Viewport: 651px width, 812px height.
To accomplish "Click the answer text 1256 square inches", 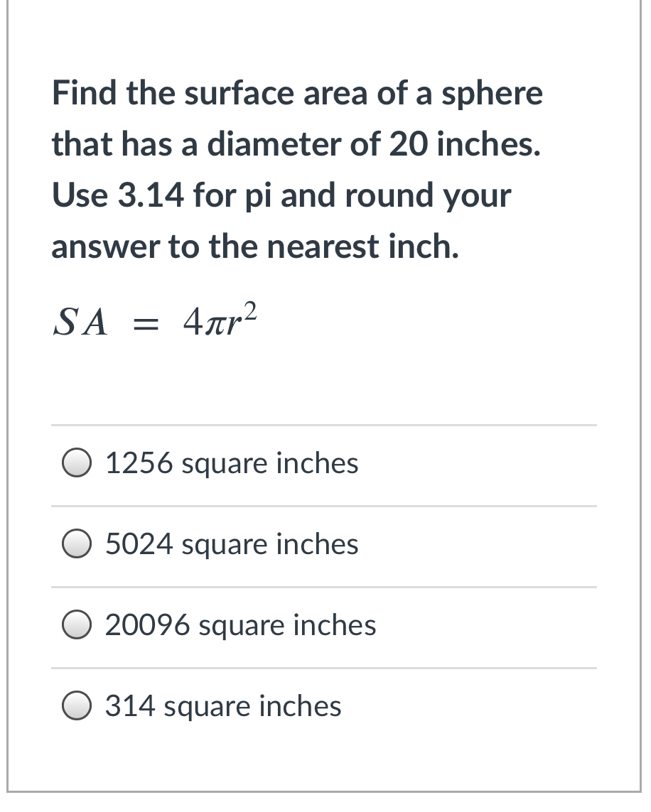I will coord(231,464).
